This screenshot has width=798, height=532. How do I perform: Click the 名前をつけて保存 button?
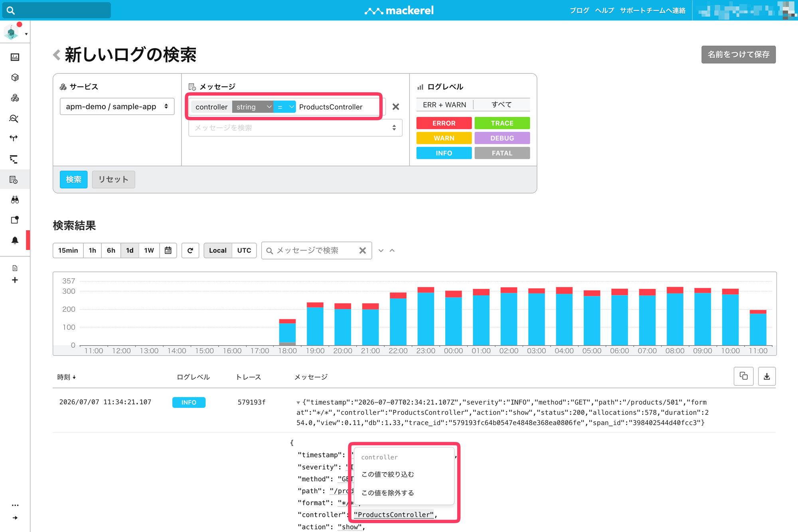[x=739, y=55]
